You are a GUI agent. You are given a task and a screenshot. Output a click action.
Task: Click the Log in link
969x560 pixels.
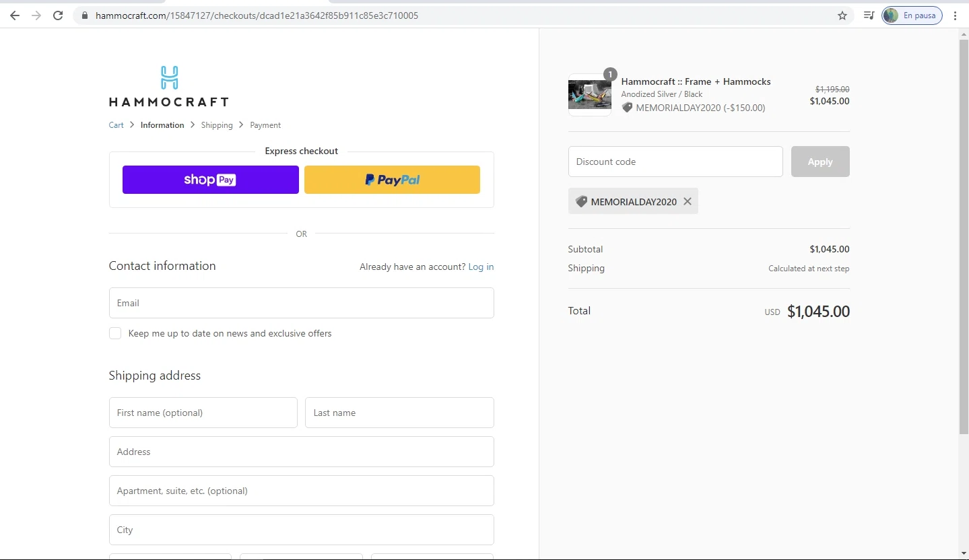click(x=481, y=267)
